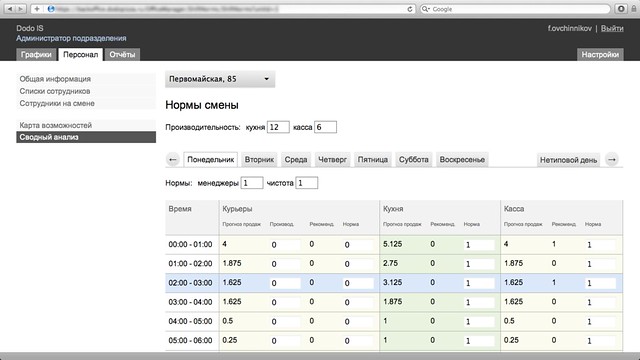Click Кухня forecast value 5.125
640x360 pixels.
pyautogui.click(x=392, y=244)
